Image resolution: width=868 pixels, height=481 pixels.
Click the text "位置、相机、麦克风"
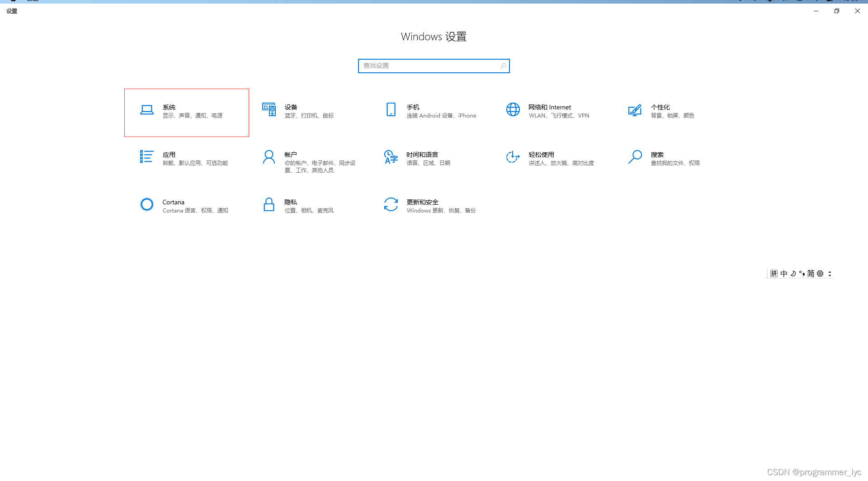(x=309, y=211)
